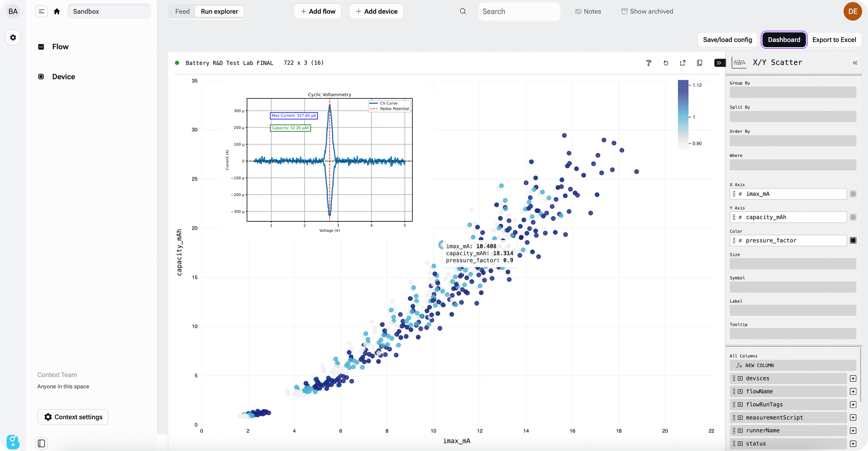Toggle the imax_mA X Axis checkbox
The width and height of the screenshot is (868, 451).
pos(853,194)
